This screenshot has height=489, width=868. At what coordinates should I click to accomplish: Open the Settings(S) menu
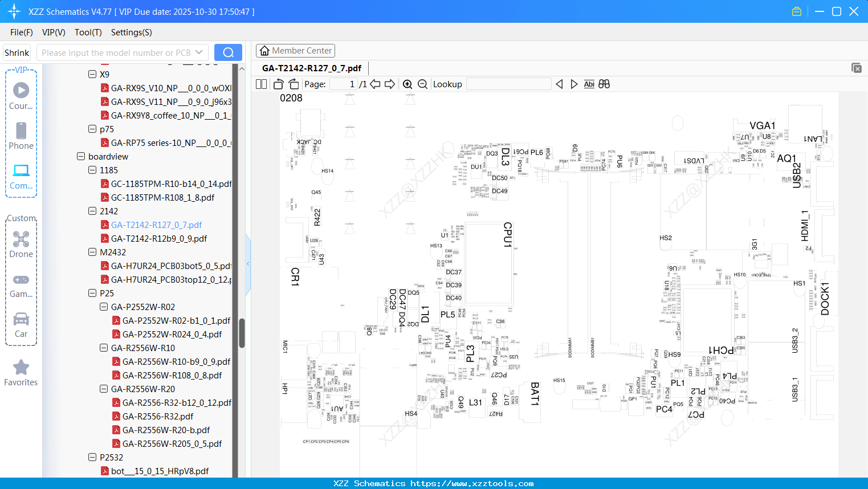tap(132, 32)
